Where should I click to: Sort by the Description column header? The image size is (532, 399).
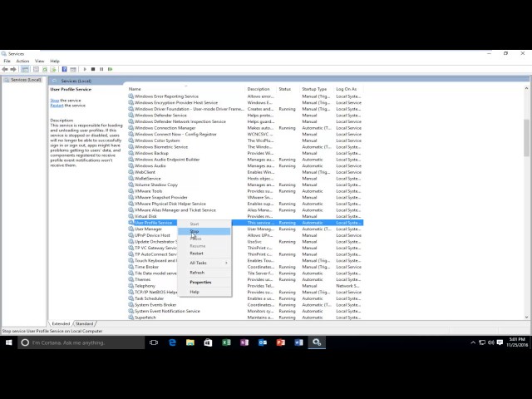[260, 89]
